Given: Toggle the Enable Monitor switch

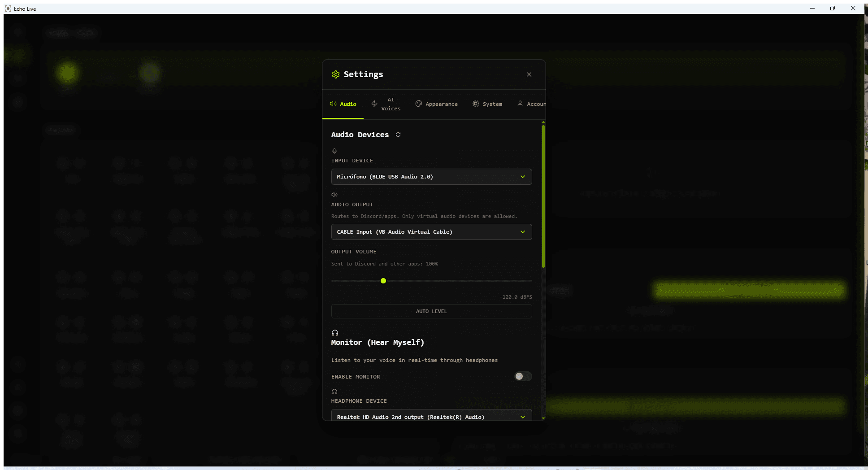Looking at the screenshot, I should point(523,376).
